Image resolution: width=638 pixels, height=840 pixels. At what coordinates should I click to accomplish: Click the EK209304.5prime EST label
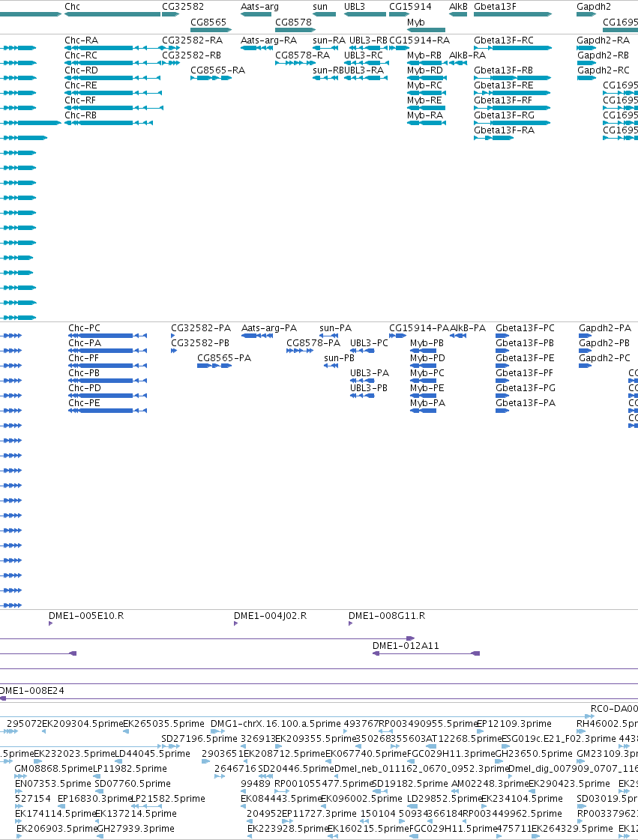click(82, 724)
